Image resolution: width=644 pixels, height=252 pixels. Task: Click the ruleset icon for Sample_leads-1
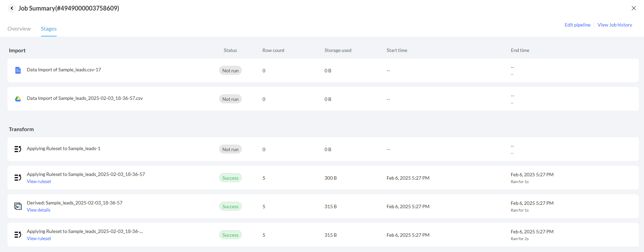(x=18, y=149)
